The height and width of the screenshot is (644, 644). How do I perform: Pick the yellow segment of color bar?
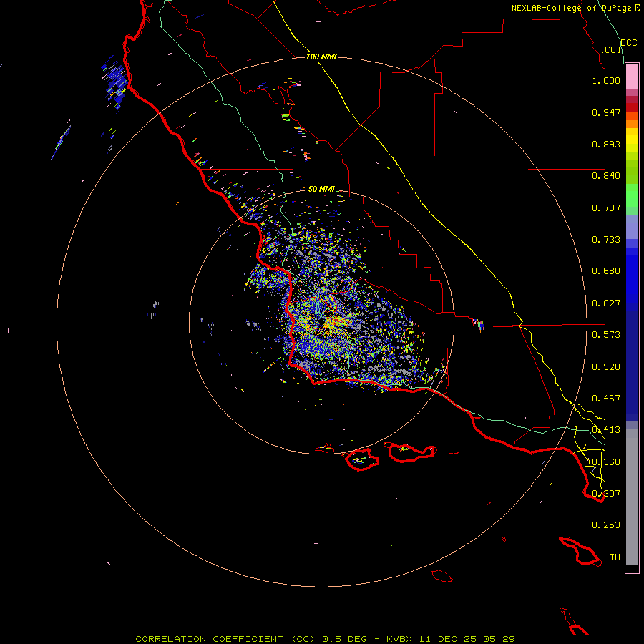tap(632, 140)
